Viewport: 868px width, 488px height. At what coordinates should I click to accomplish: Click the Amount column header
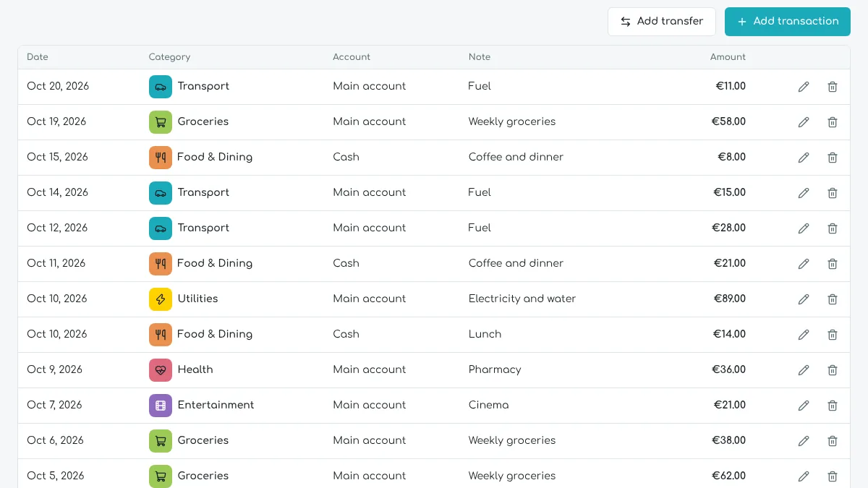(728, 57)
